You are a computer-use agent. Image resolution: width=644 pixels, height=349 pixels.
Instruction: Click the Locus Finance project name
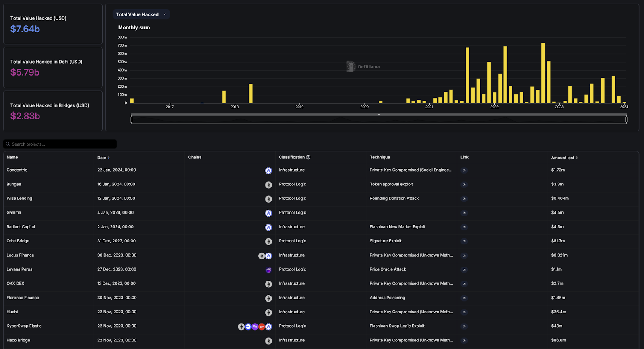20,255
